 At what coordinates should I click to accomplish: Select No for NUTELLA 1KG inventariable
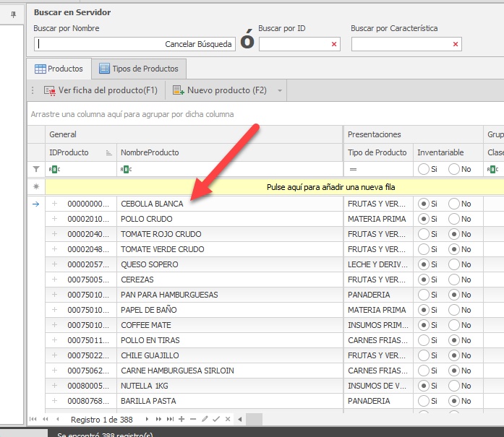click(x=454, y=386)
